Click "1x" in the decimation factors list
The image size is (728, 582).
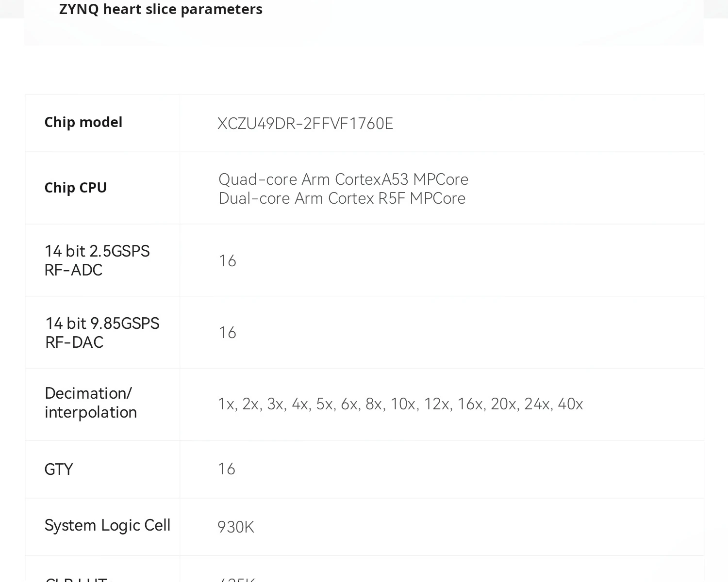coord(226,404)
